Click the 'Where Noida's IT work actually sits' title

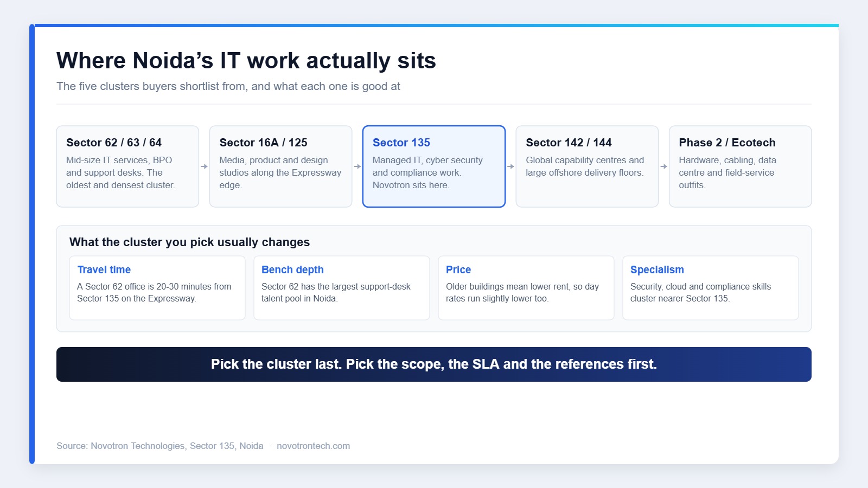(x=246, y=61)
